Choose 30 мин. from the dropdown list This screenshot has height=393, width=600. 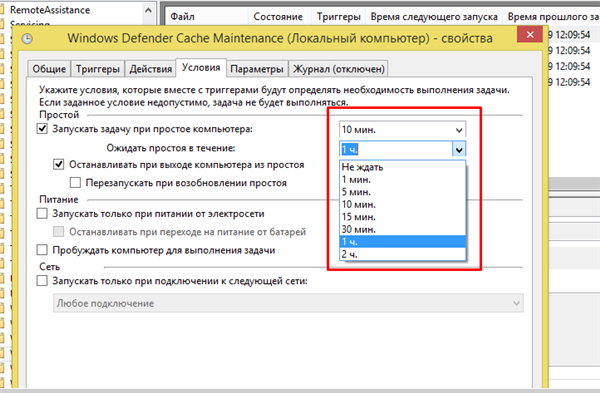pyautogui.click(x=403, y=229)
